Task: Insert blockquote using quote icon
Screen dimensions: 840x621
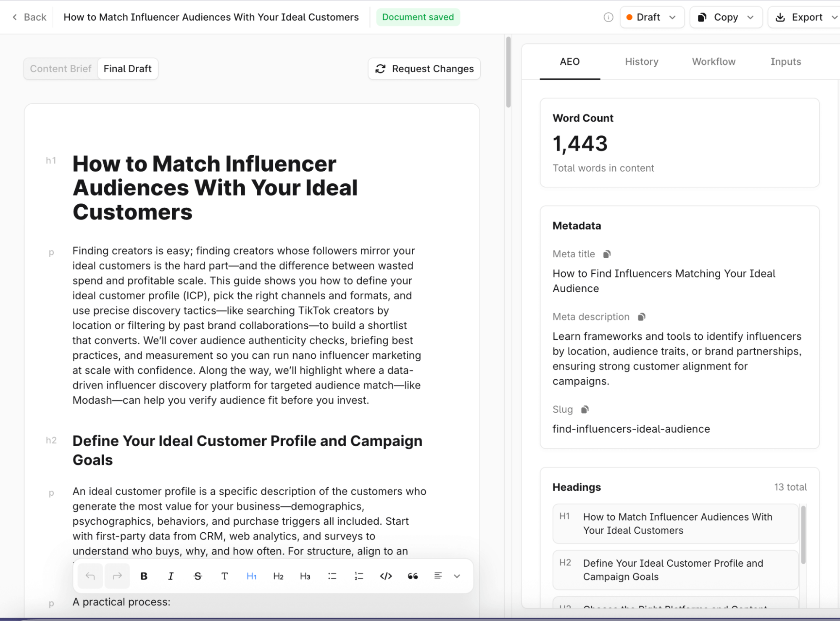Action: (x=413, y=576)
